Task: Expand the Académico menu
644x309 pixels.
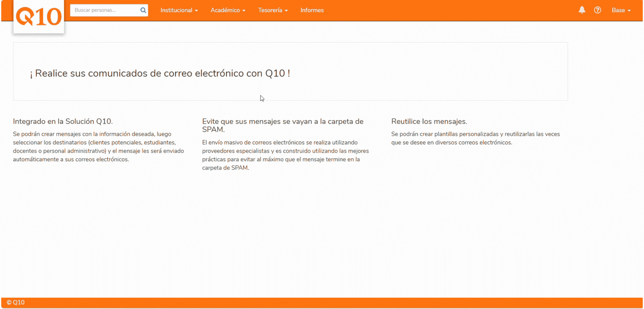Action: pyautogui.click(x=228, y=10)
